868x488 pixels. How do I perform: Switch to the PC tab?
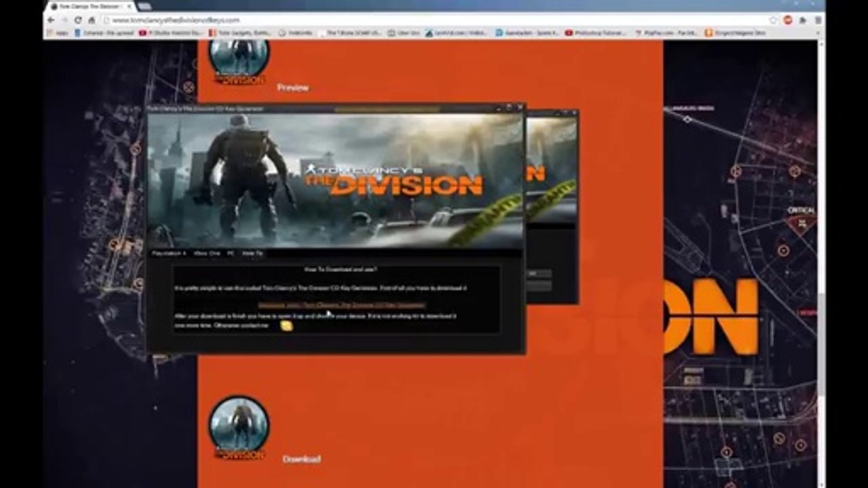coord(231,253)
